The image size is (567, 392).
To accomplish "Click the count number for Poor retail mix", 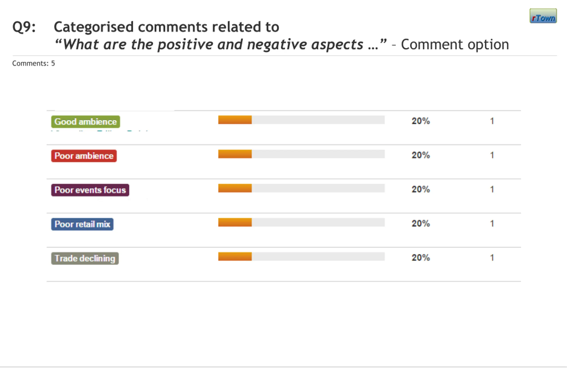I will 492,223.
